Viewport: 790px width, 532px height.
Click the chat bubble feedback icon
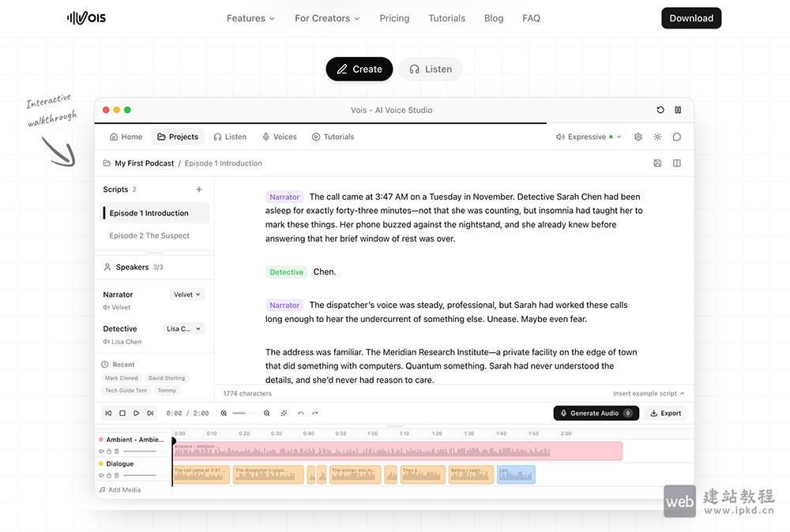[677, 137]
